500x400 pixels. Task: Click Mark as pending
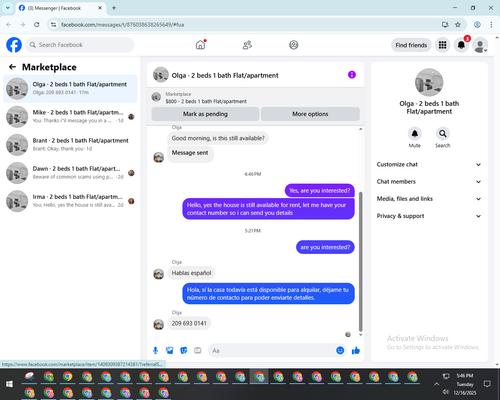pos(205,114)
